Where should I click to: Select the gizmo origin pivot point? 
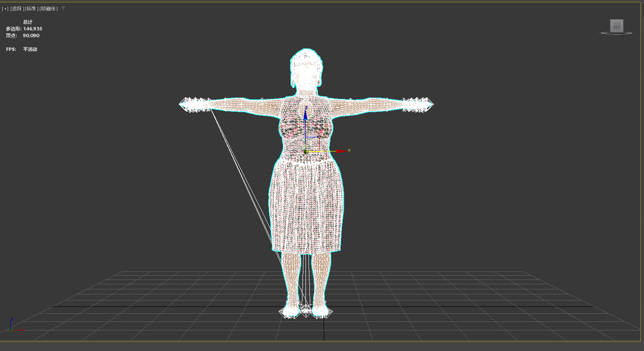point(306,151)
